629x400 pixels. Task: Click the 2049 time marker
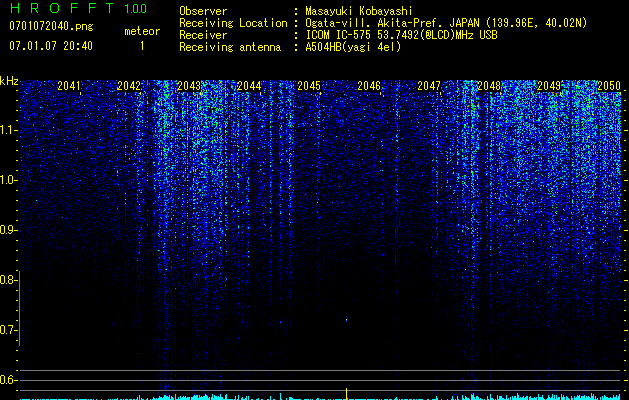click(x=549, y=86)
